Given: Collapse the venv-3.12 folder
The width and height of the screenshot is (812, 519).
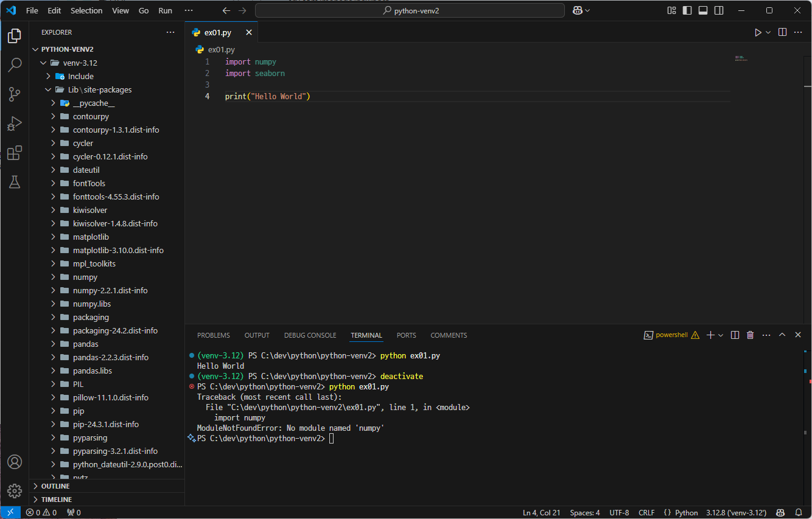Looking at the screenshot, I should pos(107,63).
